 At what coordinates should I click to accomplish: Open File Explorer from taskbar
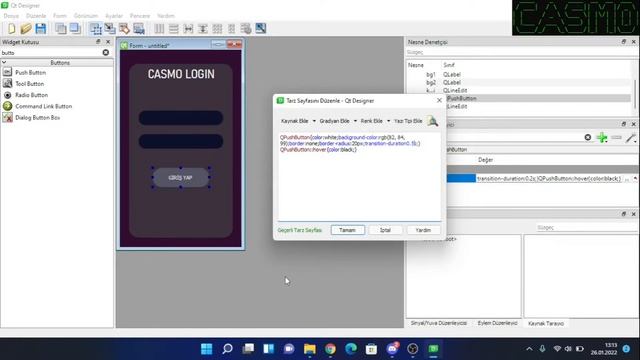point(310,349)
